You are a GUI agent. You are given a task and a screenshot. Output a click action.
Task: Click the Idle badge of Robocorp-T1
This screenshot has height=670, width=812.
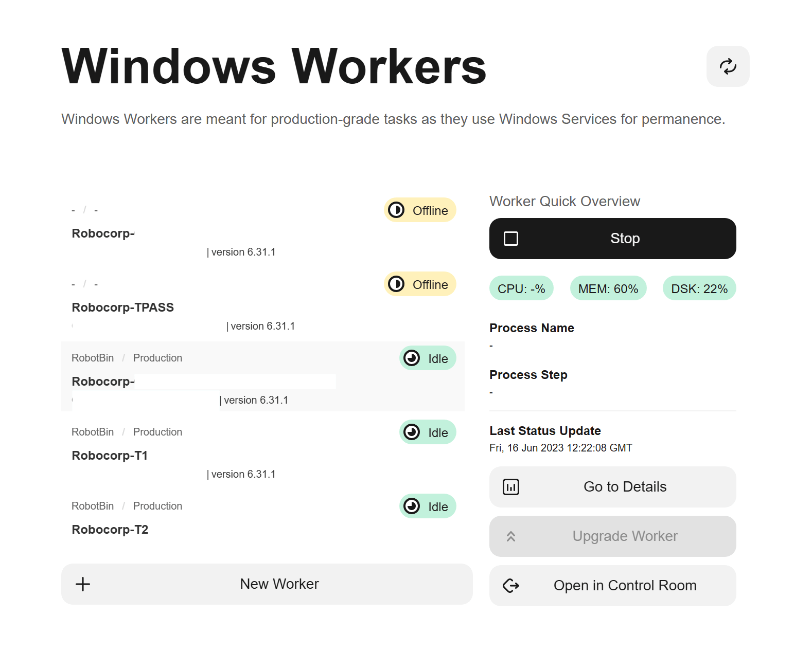tap(428, 432)
